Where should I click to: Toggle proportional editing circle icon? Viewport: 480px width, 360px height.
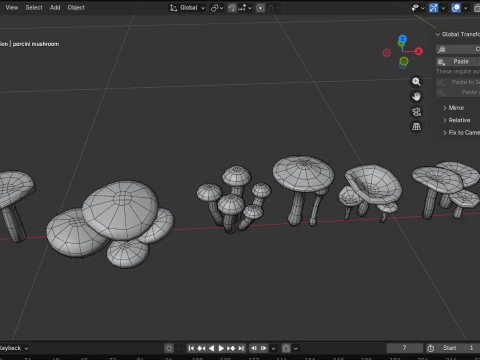[x=260, y=8]
